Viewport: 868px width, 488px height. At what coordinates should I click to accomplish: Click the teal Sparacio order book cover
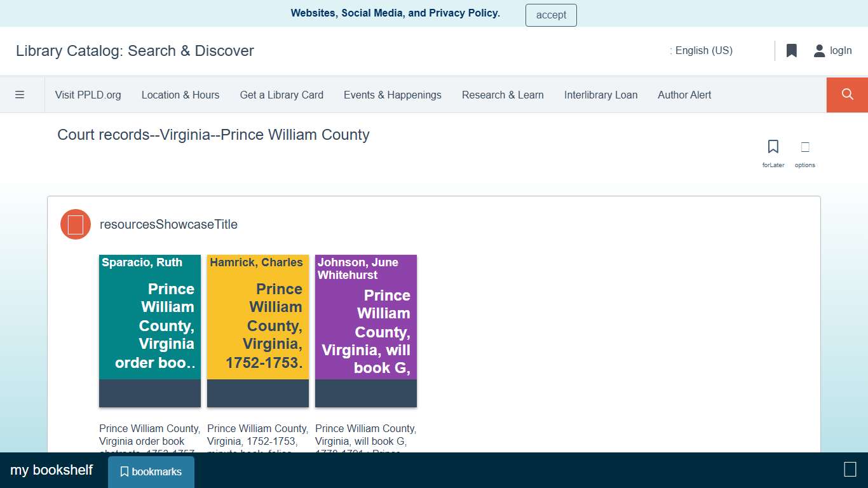click(x=149, y=330)
